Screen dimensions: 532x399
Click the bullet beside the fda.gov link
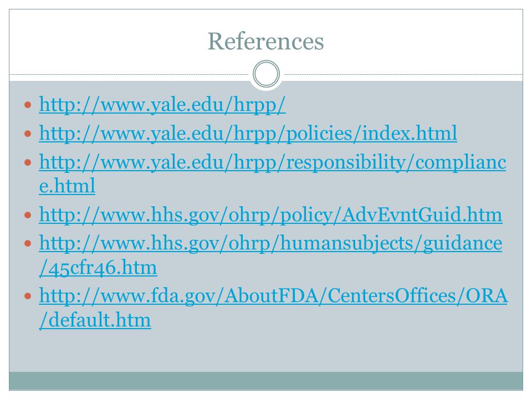click(28, 296)
